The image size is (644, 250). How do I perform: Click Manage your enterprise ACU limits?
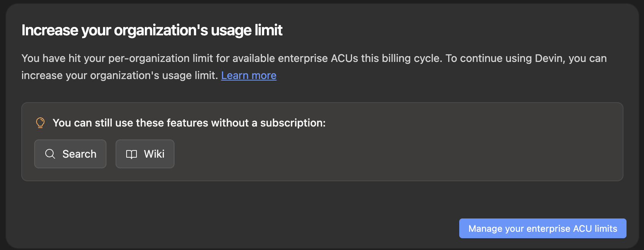pos(542,228)
